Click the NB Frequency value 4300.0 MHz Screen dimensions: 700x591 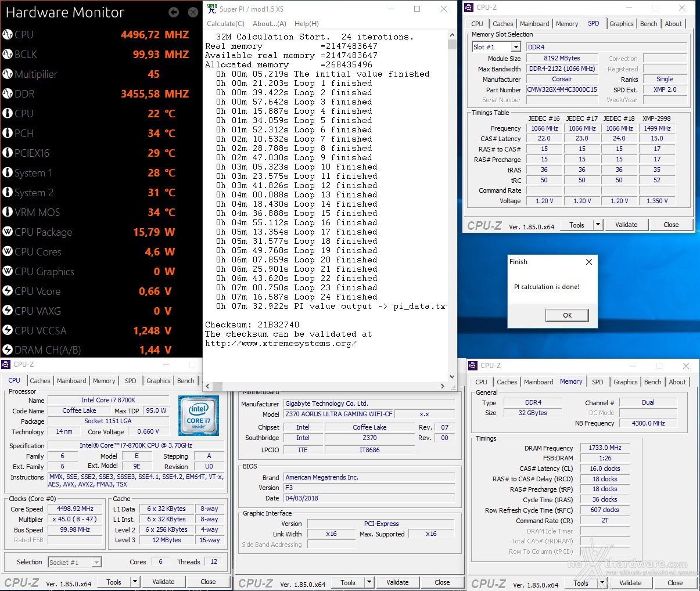pyautogui.click(x=648, y=423)
